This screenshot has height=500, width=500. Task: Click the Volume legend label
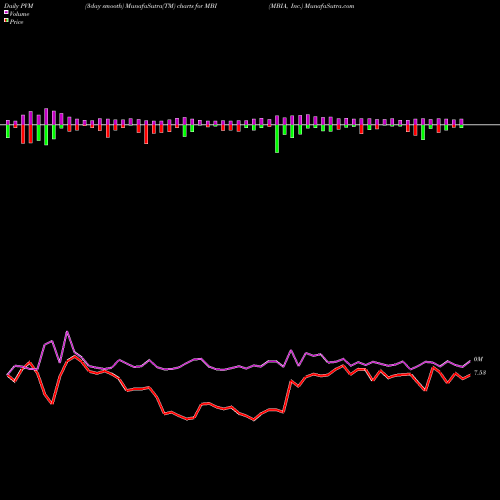[x=19, y=14]
